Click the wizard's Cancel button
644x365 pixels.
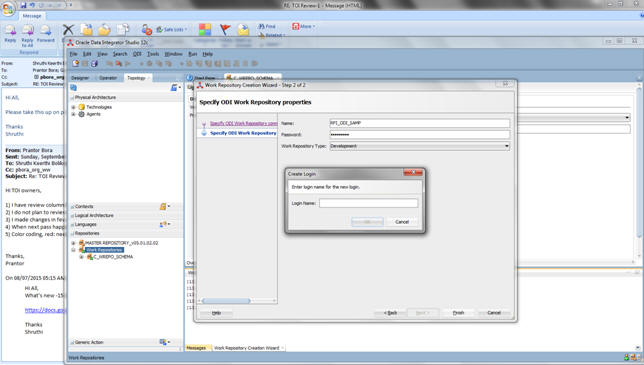pos(494,313)
